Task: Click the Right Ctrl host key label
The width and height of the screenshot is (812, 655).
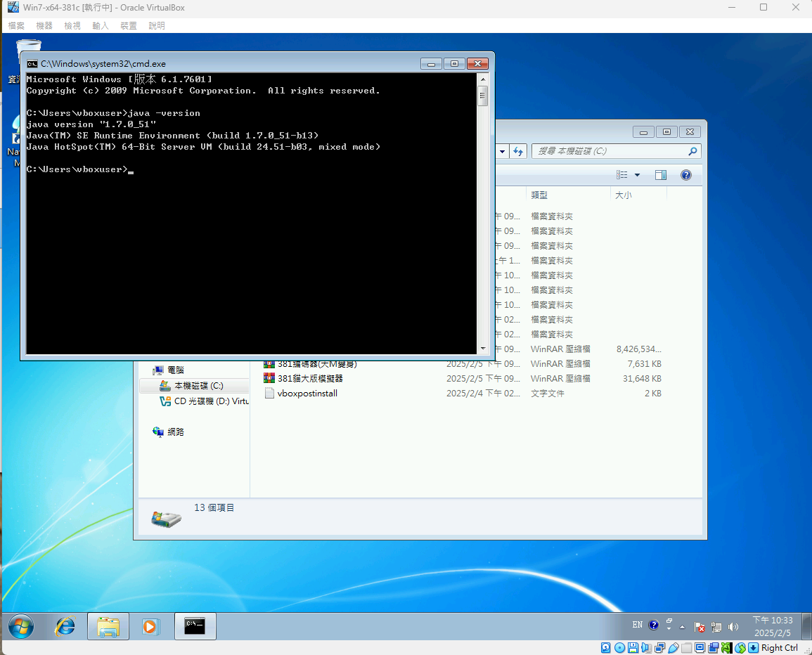Action: click(780, 648)
